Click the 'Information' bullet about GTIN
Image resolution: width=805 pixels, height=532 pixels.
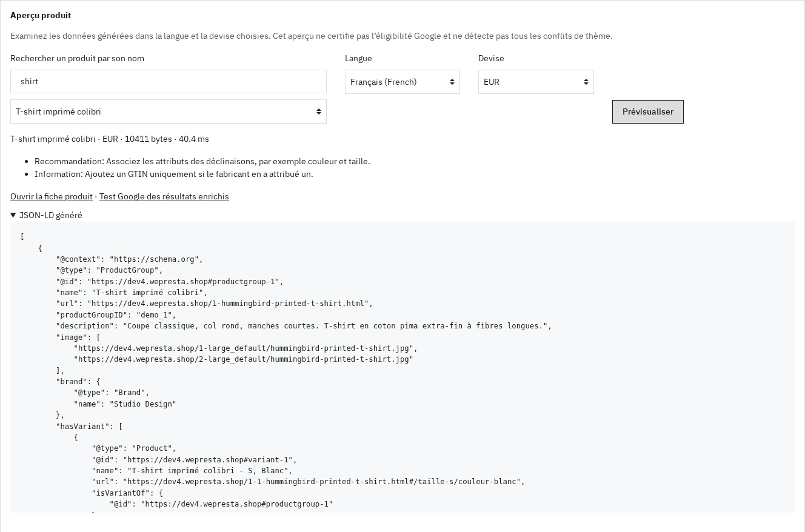click(174, 174)
